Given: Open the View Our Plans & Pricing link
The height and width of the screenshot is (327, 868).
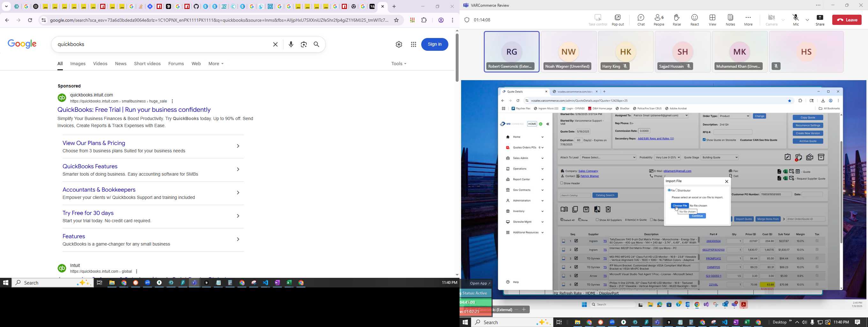Looking at the screenshot, I should 94,143.
